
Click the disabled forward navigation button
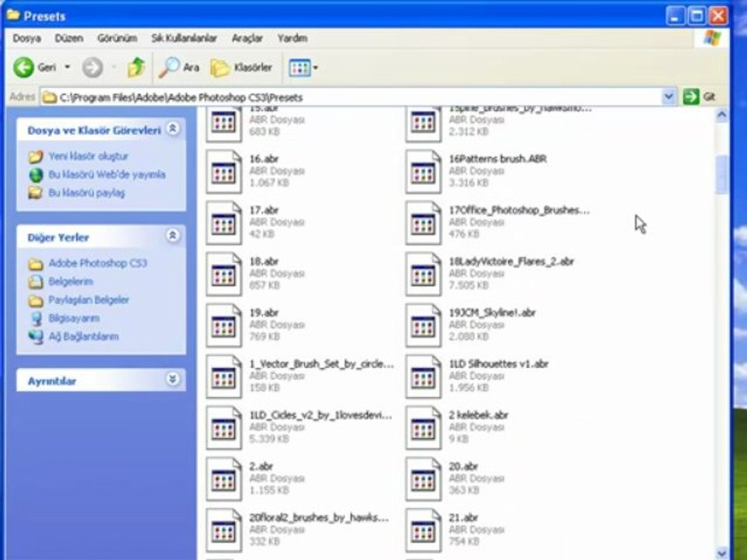[x=93, y=68]
